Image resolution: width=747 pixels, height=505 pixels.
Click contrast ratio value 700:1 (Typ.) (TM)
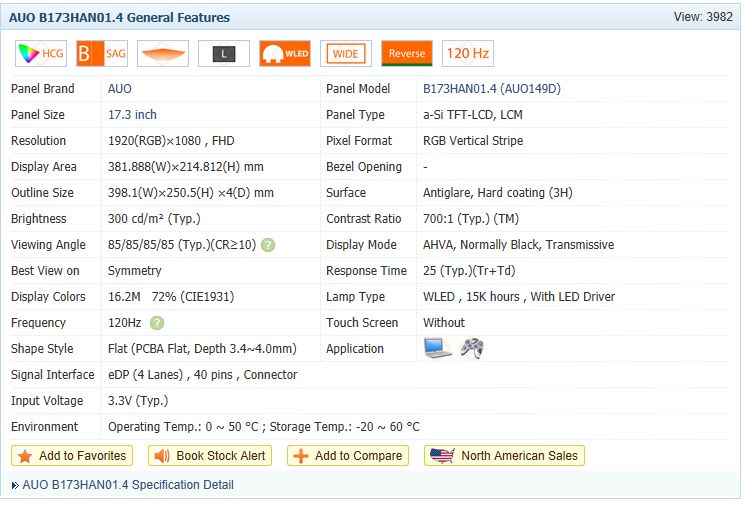(x=471, y=219)
